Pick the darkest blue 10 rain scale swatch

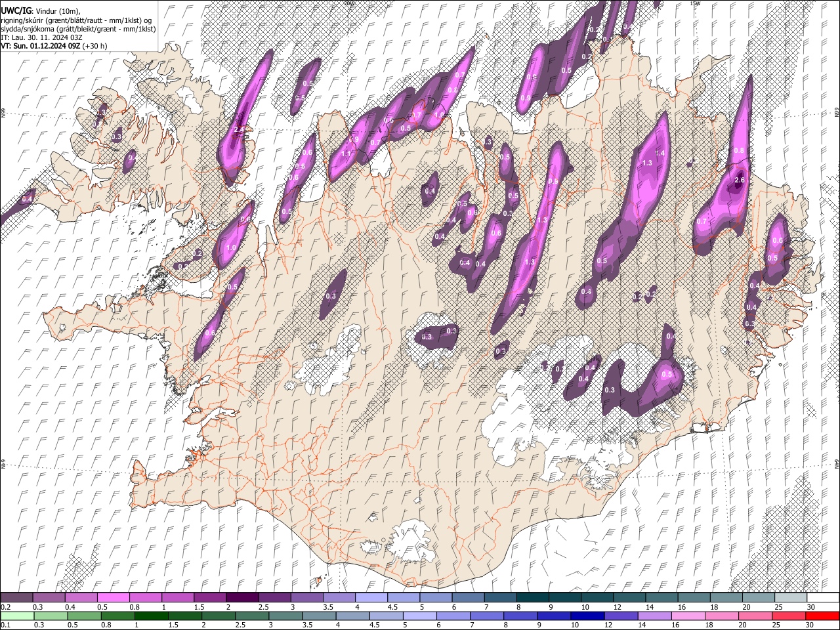[x=588, y=616]
